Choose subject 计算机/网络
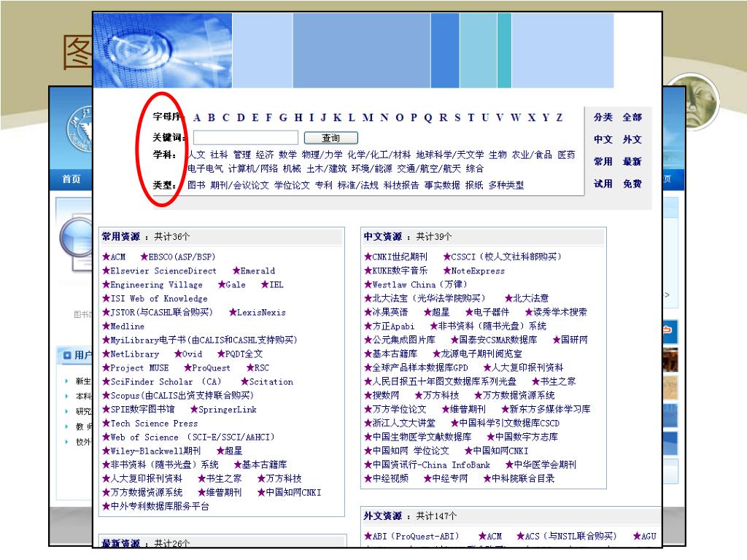This screenshot has width=747, height=560. click(x=253, y=168)
